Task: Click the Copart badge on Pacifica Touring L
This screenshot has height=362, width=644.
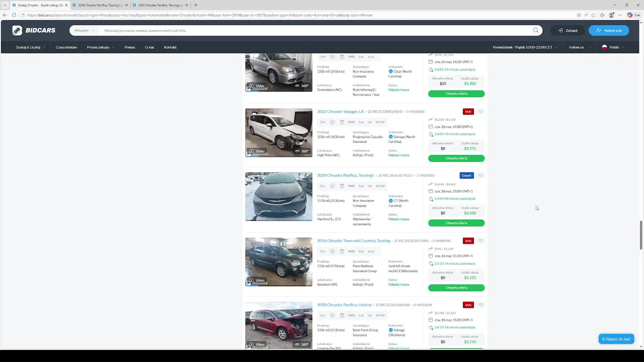Action: [466, 175]
